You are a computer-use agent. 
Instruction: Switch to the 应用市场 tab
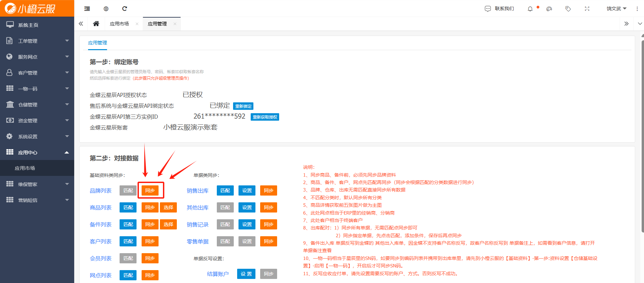pyautogui.click(x=119, y=24)
